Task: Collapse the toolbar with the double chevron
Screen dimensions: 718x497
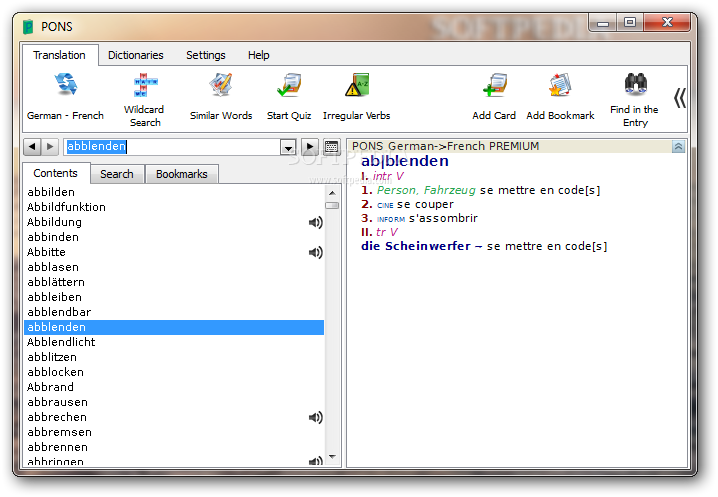Action: coord(680,98)
